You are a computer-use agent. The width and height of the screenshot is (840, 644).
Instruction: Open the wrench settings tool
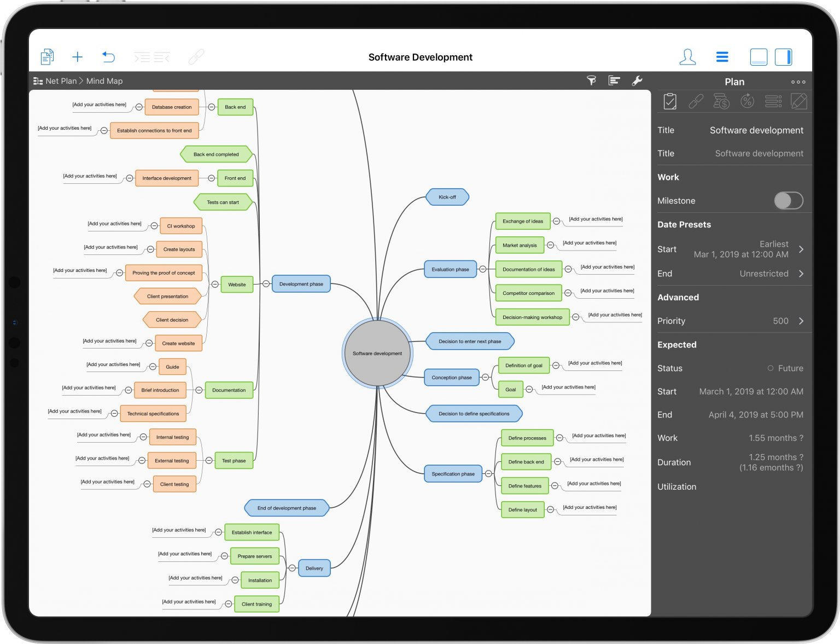click(x=637, y=81)
